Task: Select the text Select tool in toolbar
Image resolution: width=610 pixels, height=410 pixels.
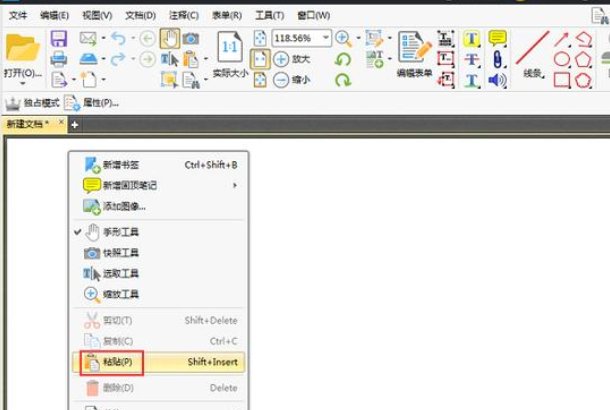Action: coord(170,59)
